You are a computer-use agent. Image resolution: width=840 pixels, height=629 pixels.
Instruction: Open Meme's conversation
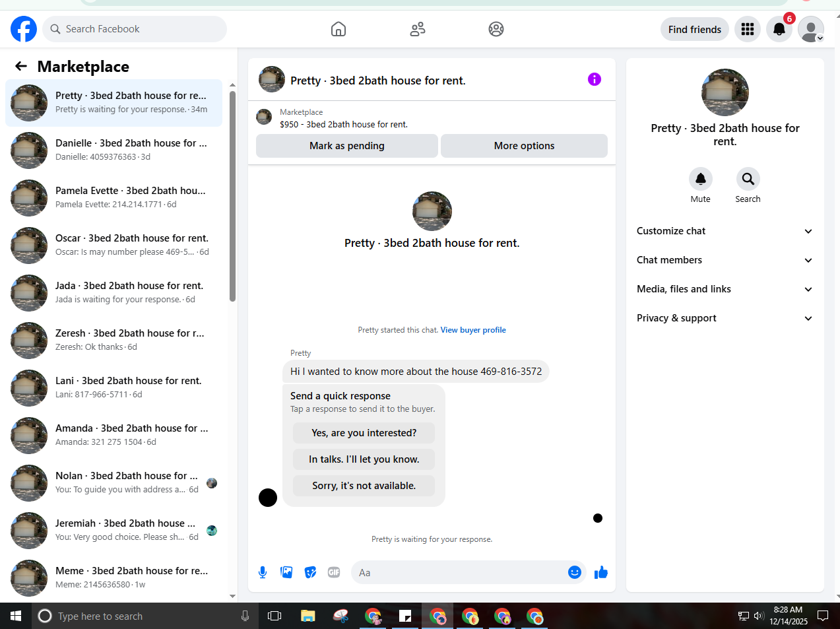tap(113, 578)
